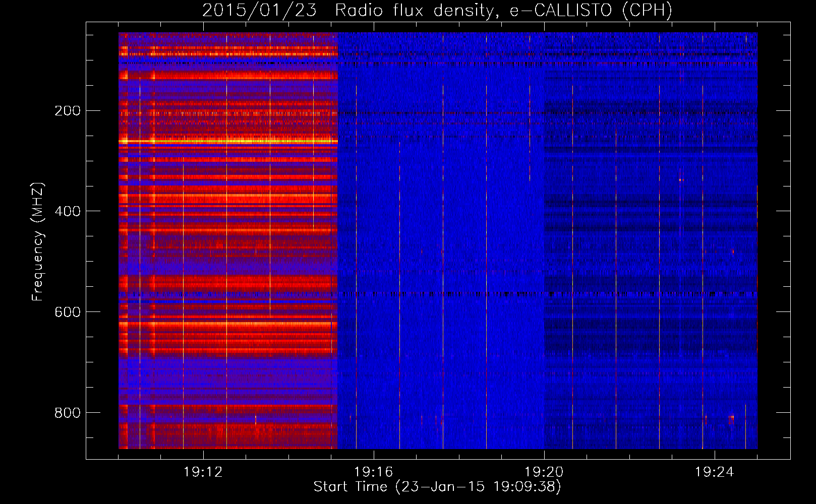Screen dimensions: 816x504
Task: Click the "Start Time (23-Jan-15 19:09:38)" axis label
Action: (x=437, y=487)
